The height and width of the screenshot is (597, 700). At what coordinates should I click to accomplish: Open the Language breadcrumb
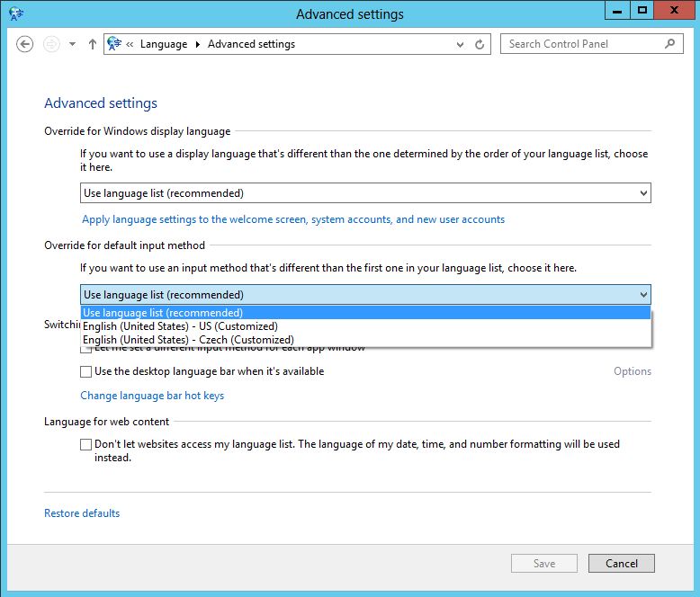pos(164,44)
